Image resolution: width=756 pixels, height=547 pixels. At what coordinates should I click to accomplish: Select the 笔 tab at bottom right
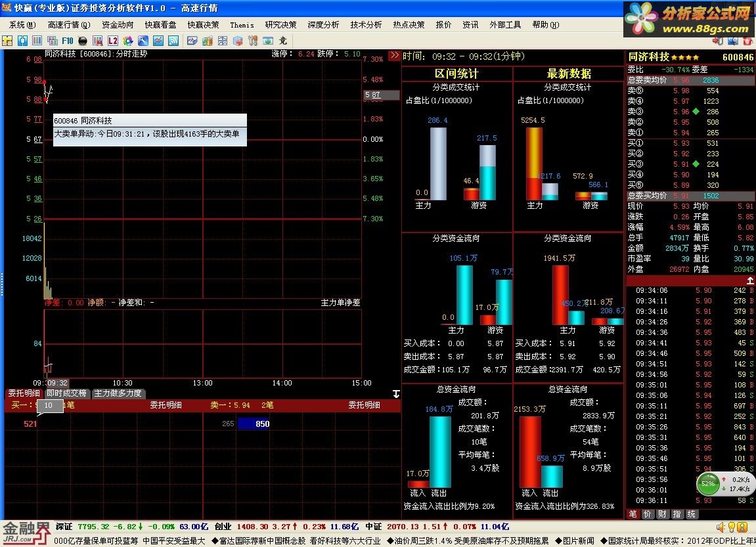point(633,514)
